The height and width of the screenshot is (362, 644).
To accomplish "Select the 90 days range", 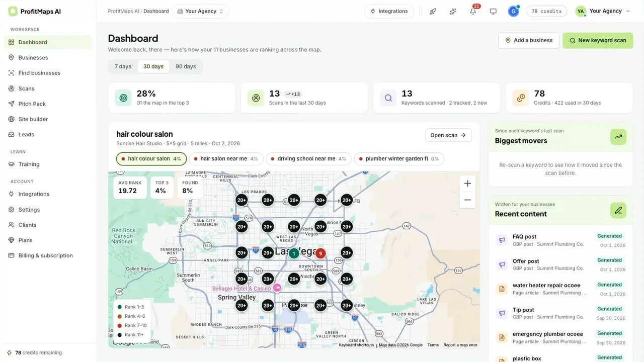I will [186, 66].
